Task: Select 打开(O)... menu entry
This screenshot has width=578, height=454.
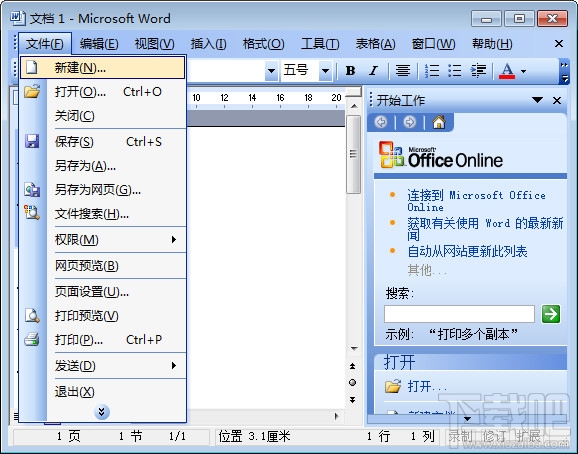Action: click(x=102, y=92)
